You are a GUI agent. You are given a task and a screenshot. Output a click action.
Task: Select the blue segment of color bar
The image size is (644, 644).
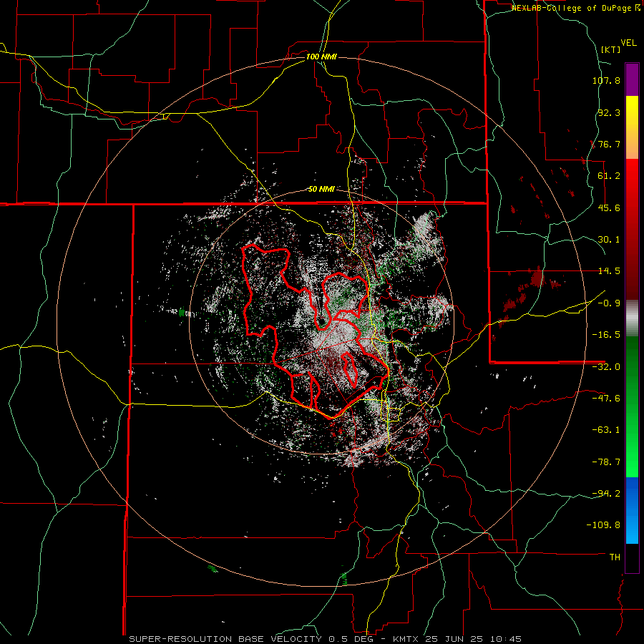click(x=632, y=510)
